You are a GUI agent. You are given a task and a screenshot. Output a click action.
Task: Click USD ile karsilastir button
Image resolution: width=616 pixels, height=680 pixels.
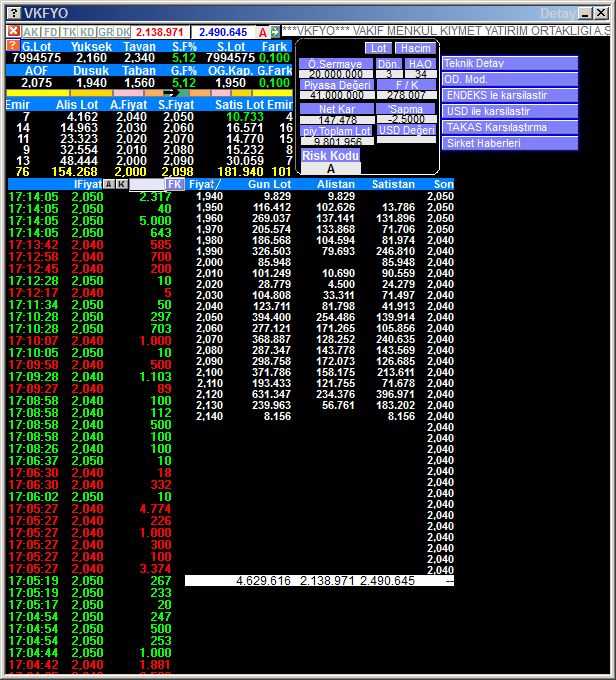[x=510, y=111]
